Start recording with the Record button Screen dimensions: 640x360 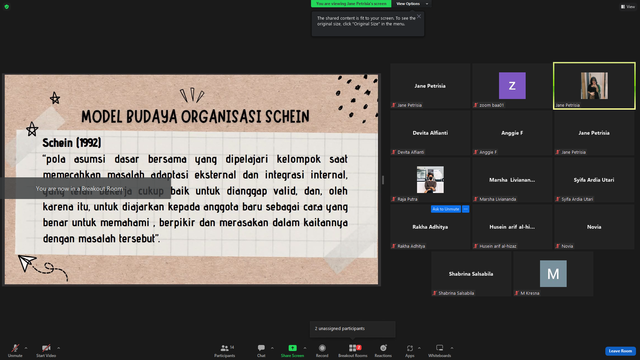point(322,350)
